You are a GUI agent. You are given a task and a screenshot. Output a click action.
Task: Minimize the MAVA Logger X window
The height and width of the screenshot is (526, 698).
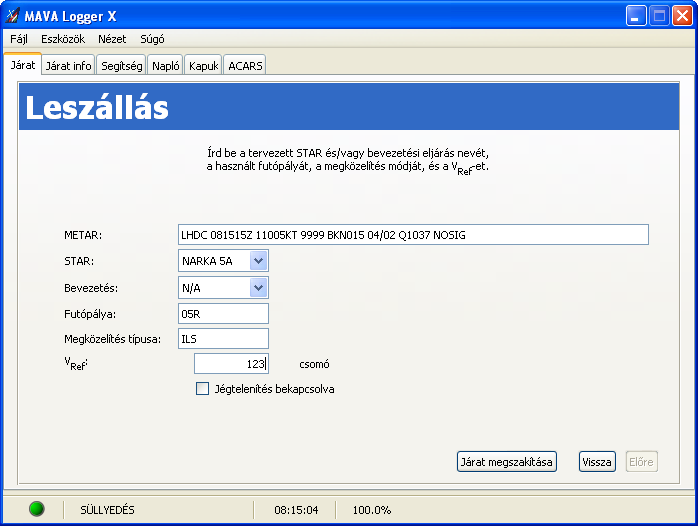tap(636, 16)
